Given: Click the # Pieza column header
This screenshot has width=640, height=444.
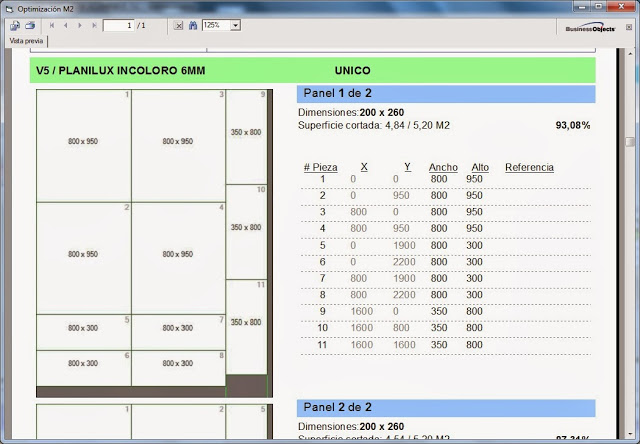Looking at the screenshot, I should tap(320, 167).
